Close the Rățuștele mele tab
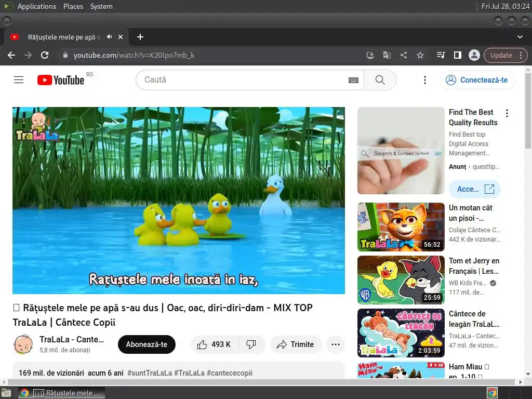 coord(121,37)
